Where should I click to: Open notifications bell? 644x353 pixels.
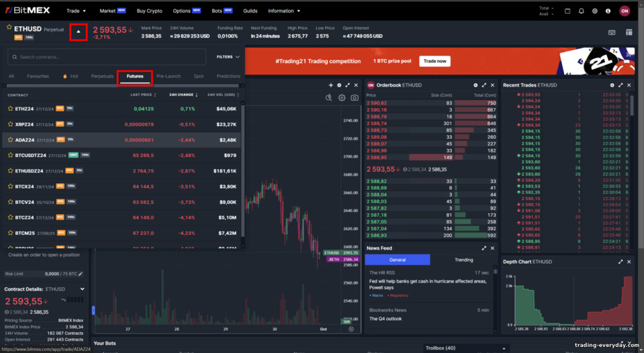click(581, 11)
